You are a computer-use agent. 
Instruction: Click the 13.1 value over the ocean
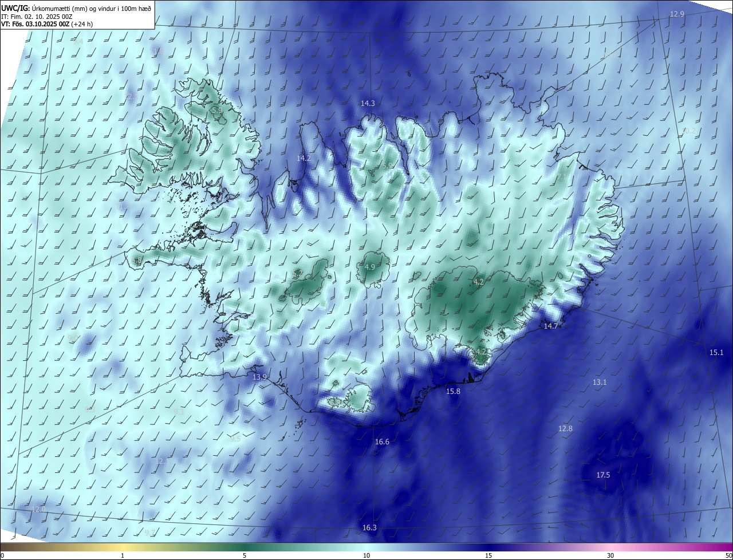(599, 382)
